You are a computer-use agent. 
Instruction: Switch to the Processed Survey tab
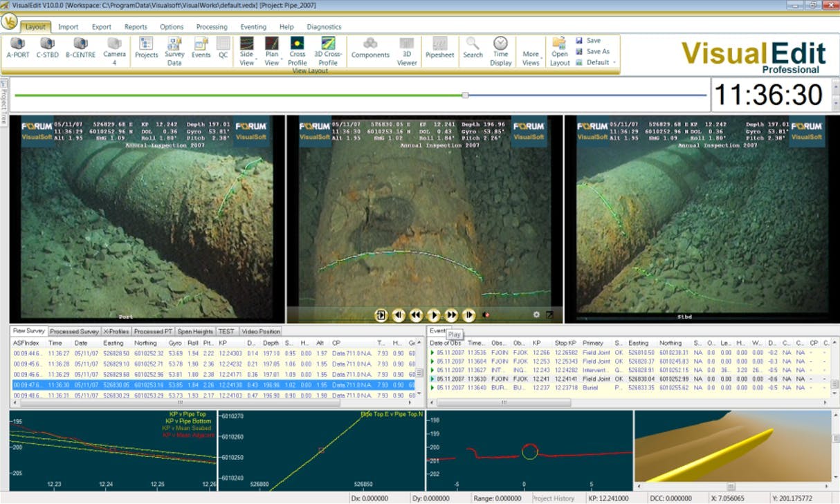(74, 331)
